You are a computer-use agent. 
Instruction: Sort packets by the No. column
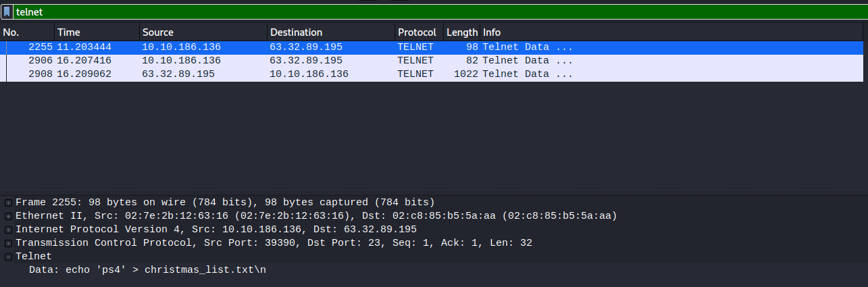tap(27, 32)
